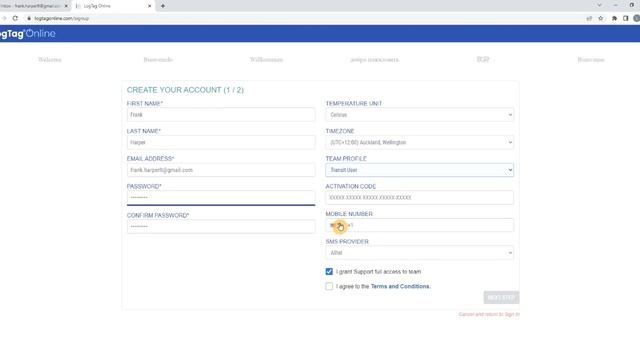Reload the page with the refresh icon

click(x=15, y=18)
